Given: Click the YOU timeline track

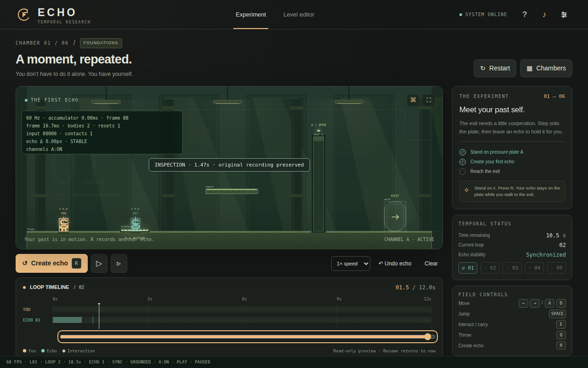Looking at the screenshot, I should point(242,310).
